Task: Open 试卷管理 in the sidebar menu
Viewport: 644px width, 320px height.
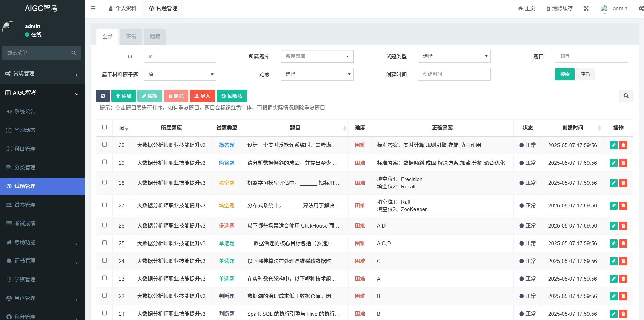Action: (x=25, y=205)
